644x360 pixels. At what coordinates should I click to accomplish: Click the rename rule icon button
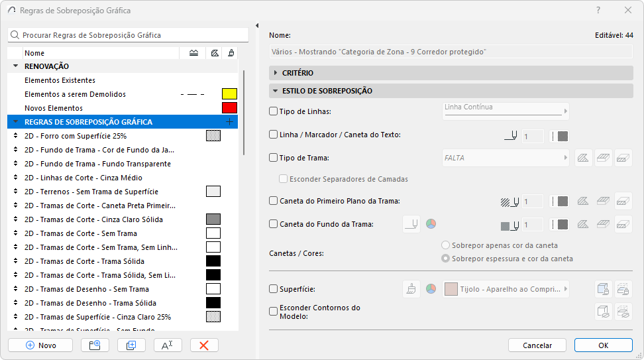[x=168, y=345]
